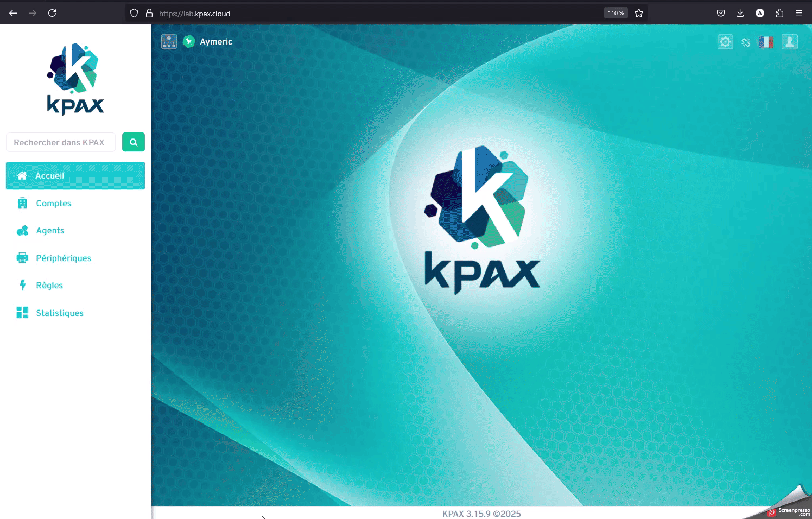Type in Rechercher dans KPAX field
The height and width of the screenshot is (519, 812).
click(61, 142)
